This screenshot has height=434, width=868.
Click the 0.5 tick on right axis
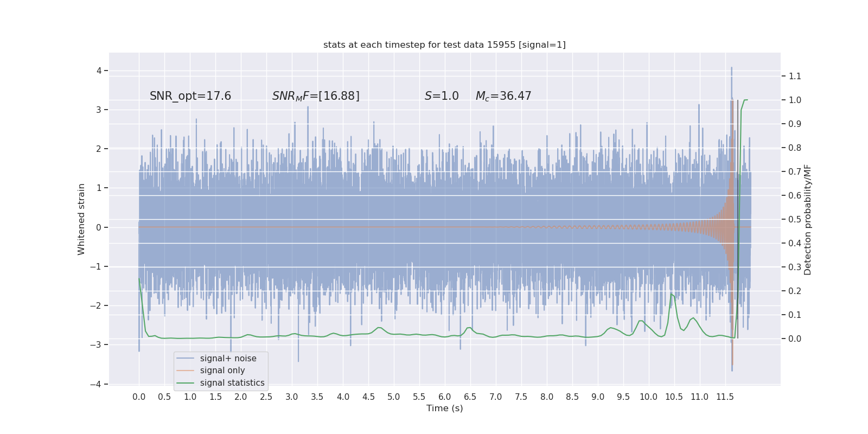[795, 219]
